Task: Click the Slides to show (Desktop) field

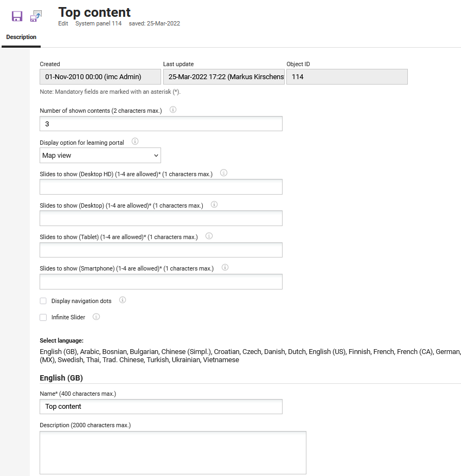Action: pos(161,218)
